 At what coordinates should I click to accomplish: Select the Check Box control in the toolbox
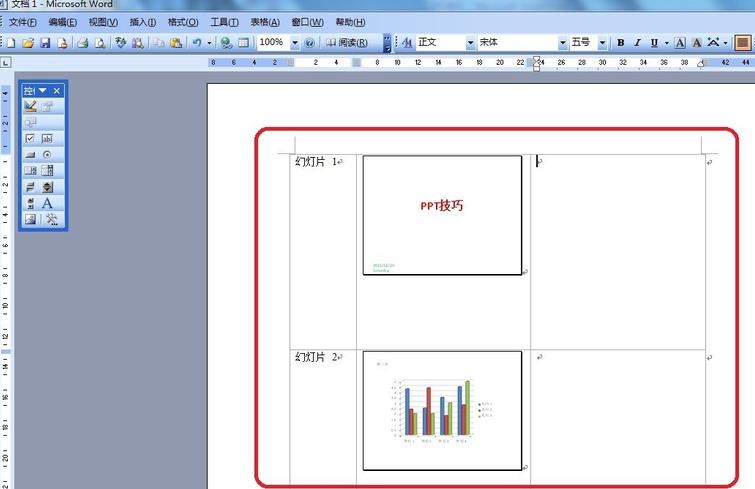(30, 139)
